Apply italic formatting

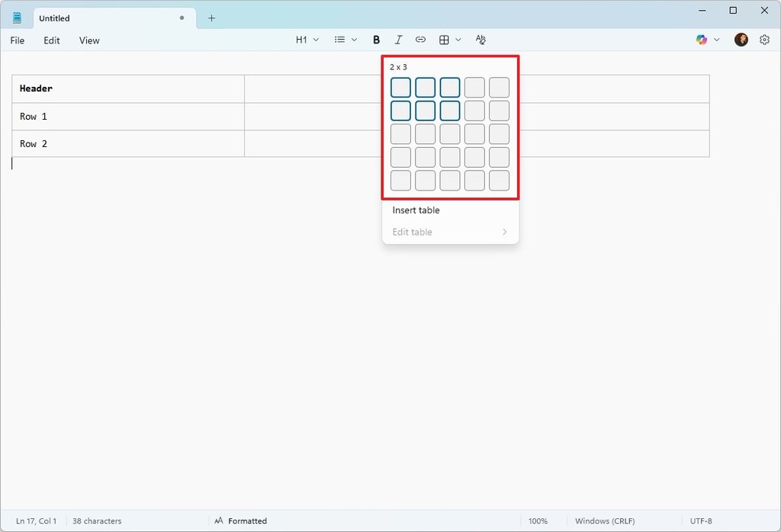398,39
